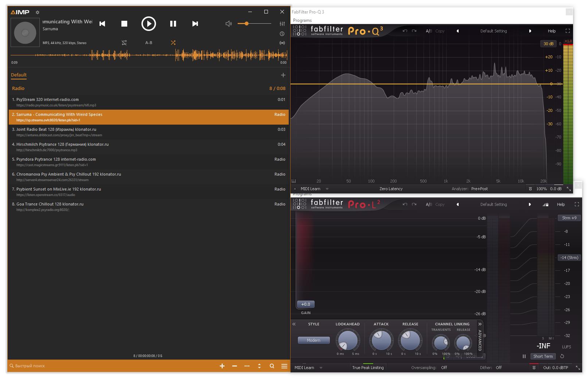Toggle A-B repeat in AIMP
Screen dimensions: 588x380
149,43
